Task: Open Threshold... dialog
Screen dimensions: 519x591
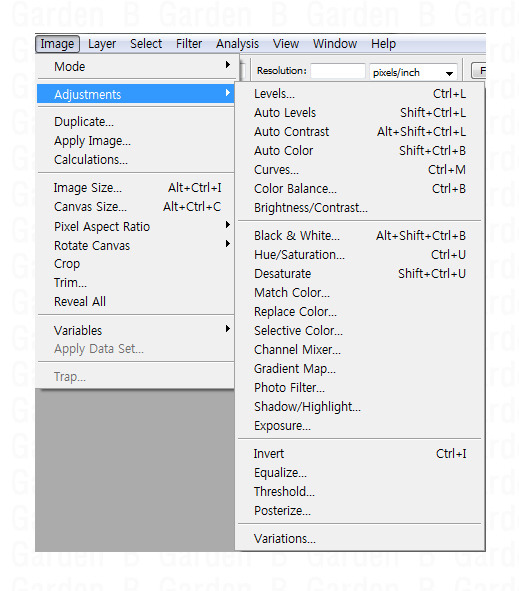Action: [x=360, y=491]
